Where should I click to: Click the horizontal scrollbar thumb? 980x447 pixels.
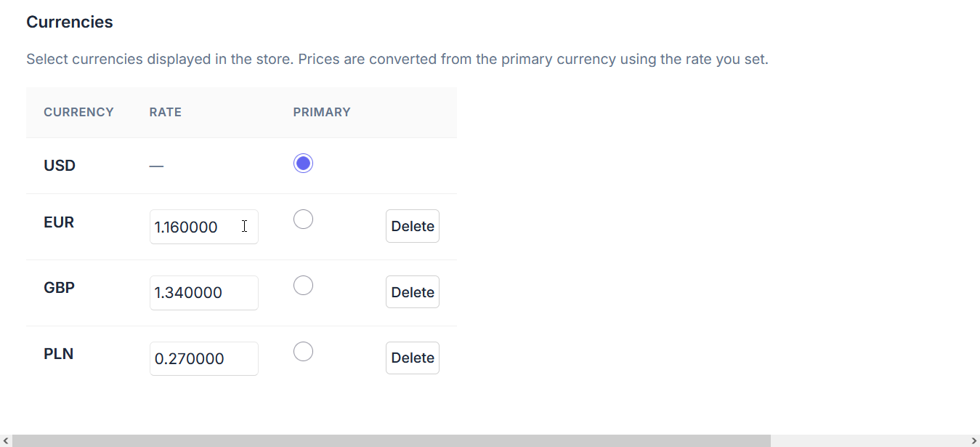(392, 440)
